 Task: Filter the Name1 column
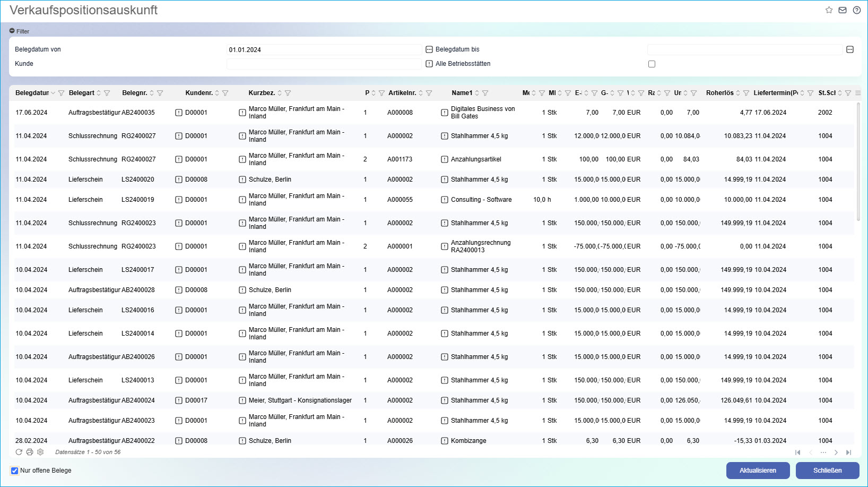pos(485,93)
